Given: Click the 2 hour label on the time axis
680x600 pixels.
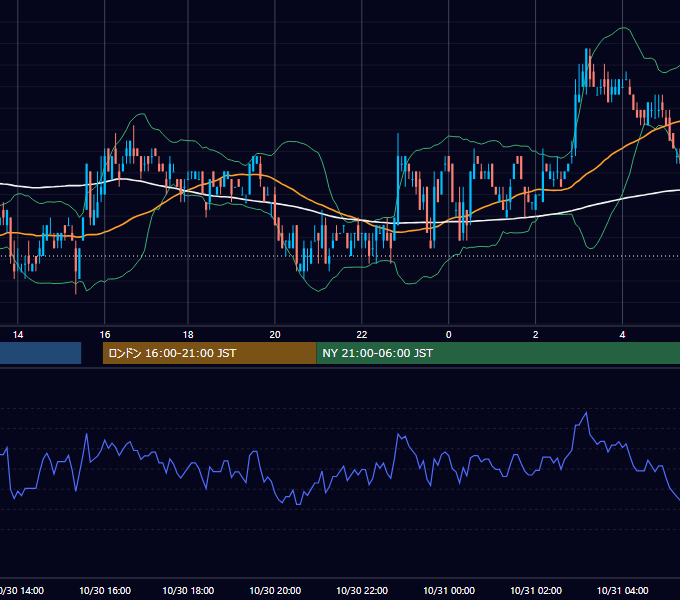Looking at the screenshot, I should pyautogui.click(x=536, y=335).
